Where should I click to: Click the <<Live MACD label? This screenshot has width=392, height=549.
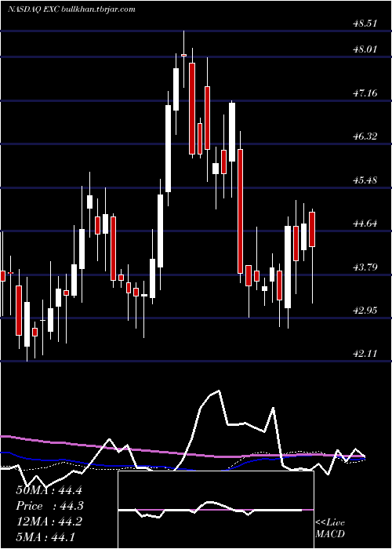330,529
